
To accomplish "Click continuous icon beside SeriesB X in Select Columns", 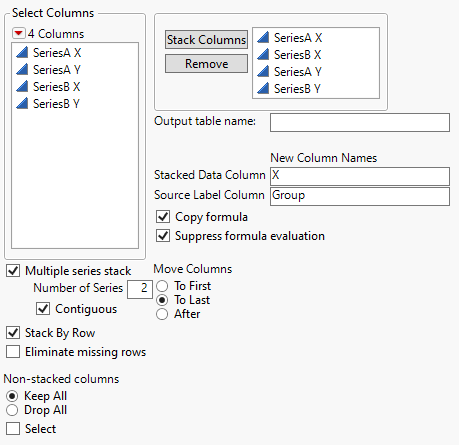I will pyautogui.click(x=22, y=86).
